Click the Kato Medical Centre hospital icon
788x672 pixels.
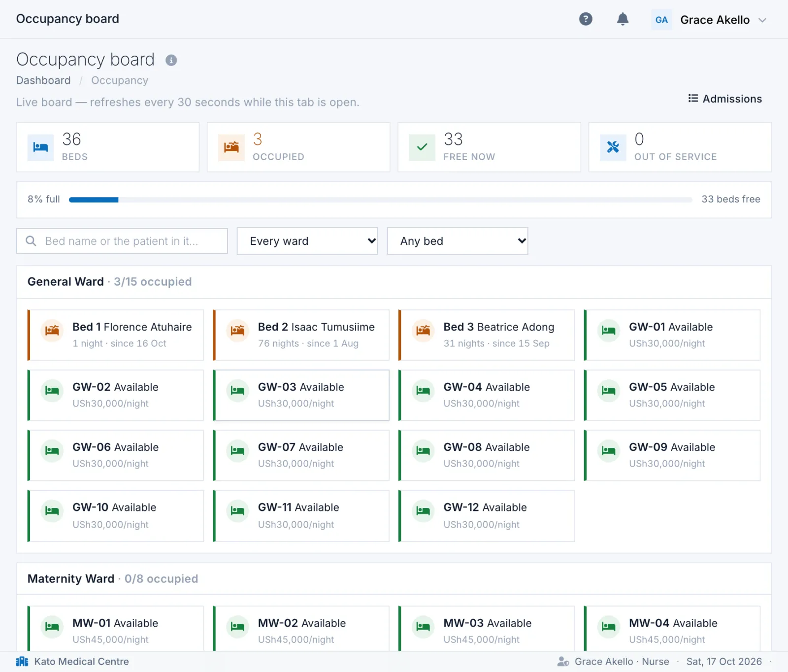point(22,661)
